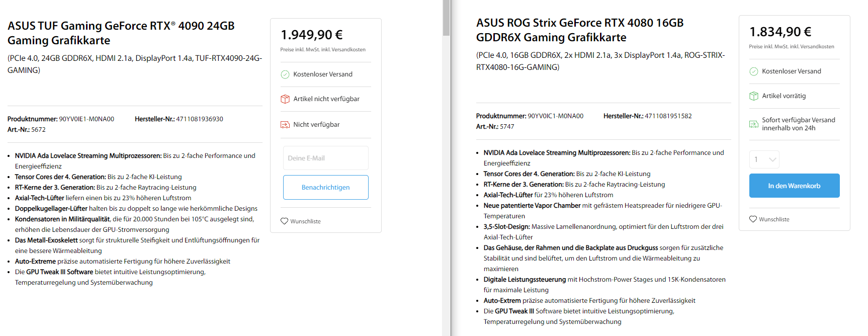The height and width of the screenshot is (336, 868).
Task: Click the red box icon beside Artikel nicht verfügbar
Action: 285,99
